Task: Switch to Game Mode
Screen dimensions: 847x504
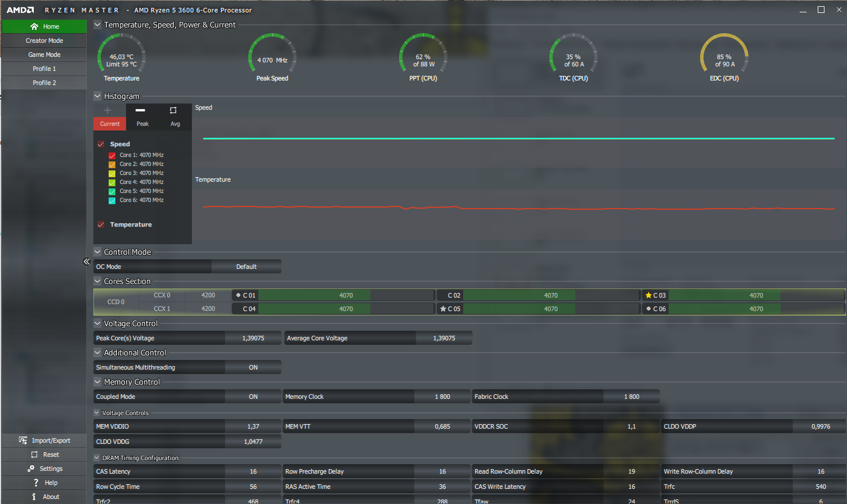Action: point(44,55)
